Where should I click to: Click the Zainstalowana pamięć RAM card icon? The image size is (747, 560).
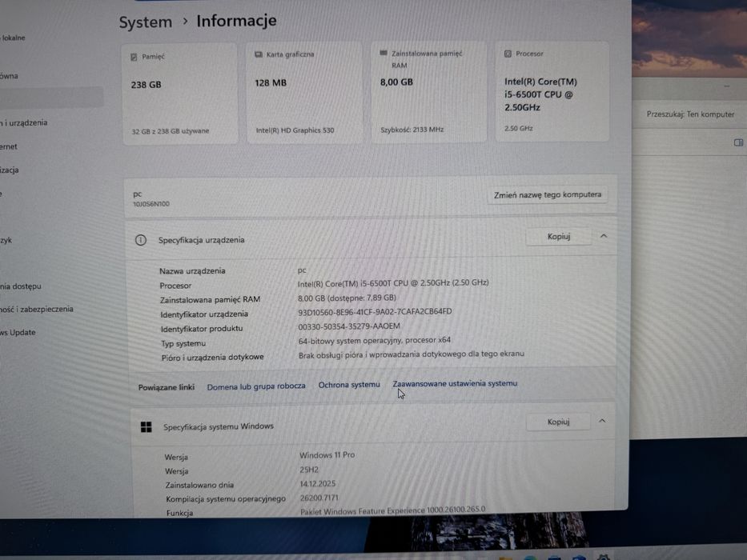(383, 53)
